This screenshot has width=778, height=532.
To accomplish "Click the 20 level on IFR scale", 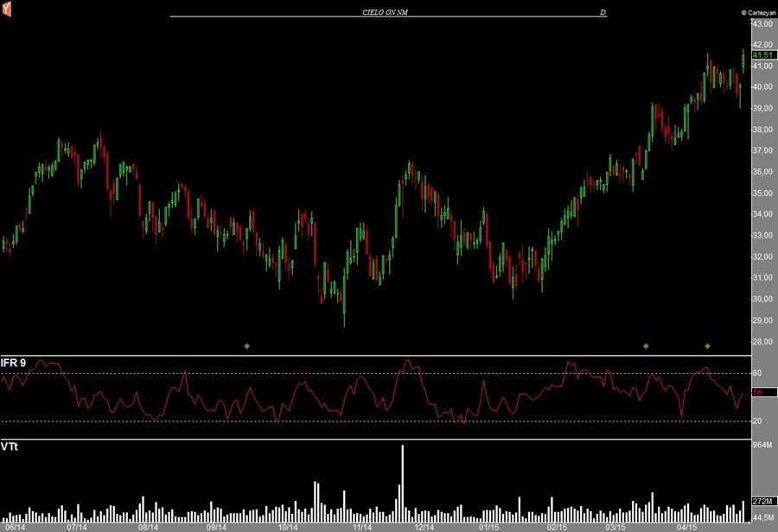I will 756,421.
